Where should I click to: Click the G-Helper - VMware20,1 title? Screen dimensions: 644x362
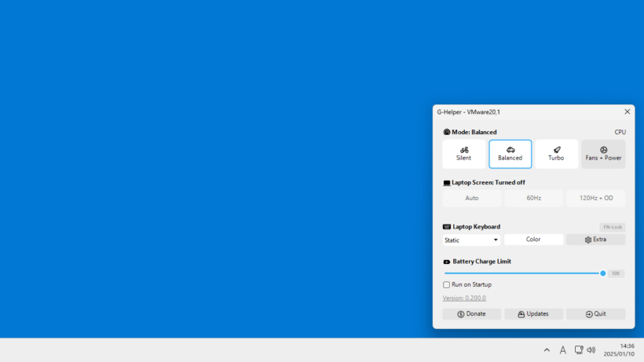(x=468, y=112)
